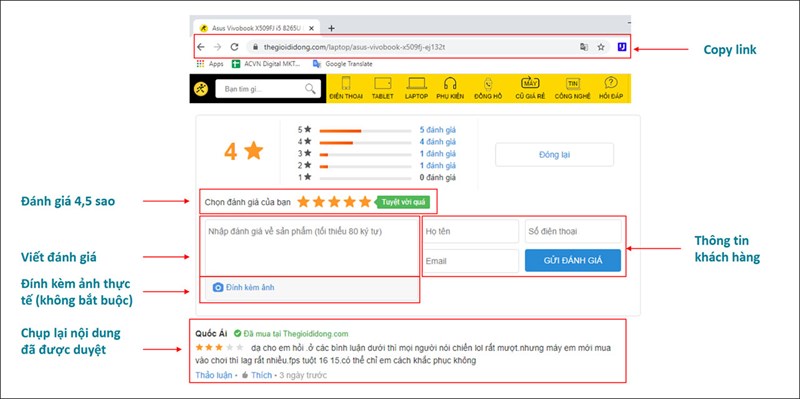
Task: Click the large orange average rating star
Action: pyautogui.click(x=253, y=151)
